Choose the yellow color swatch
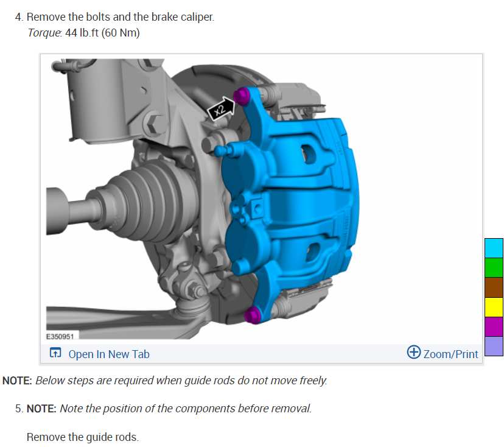 pos(494,307)
